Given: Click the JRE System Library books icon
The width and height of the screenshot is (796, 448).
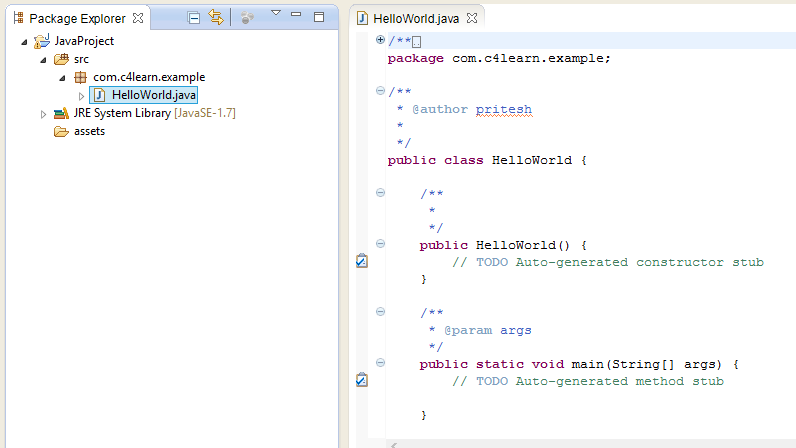Looking at the screenshot, I should (61, 113).
